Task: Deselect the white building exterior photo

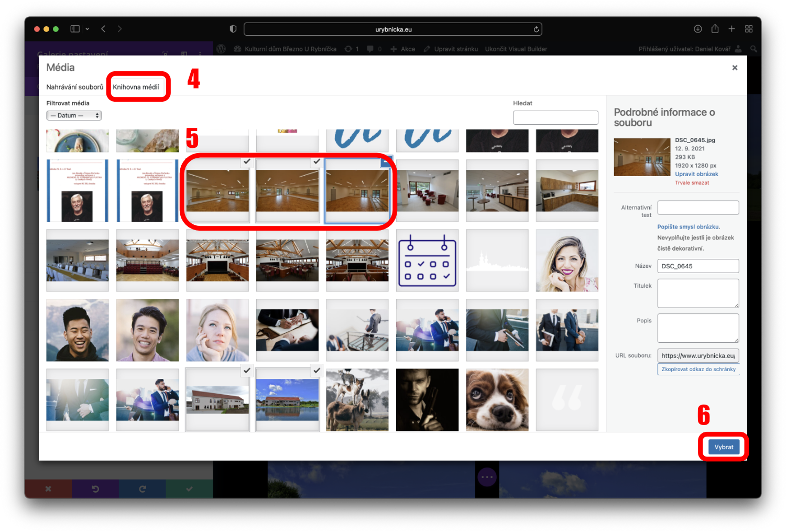Action: click(247, 371)
